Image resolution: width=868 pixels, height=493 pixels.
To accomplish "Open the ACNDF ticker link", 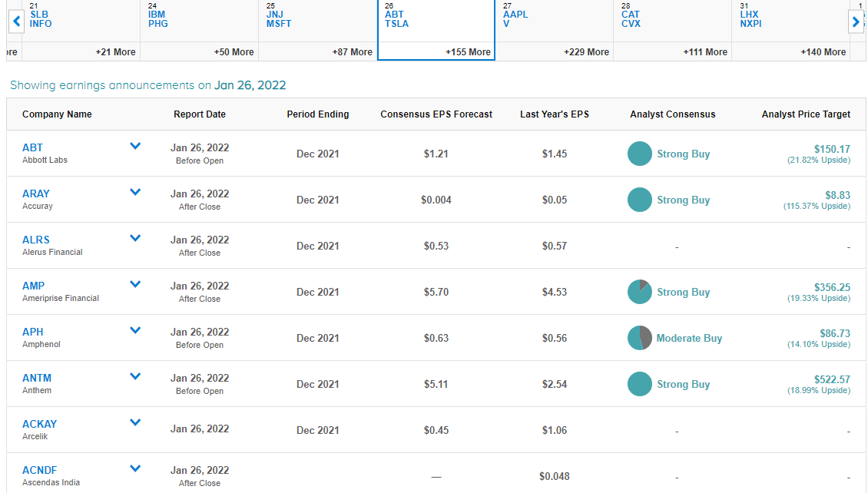I will pyautogui.click(x=39, y=470).
